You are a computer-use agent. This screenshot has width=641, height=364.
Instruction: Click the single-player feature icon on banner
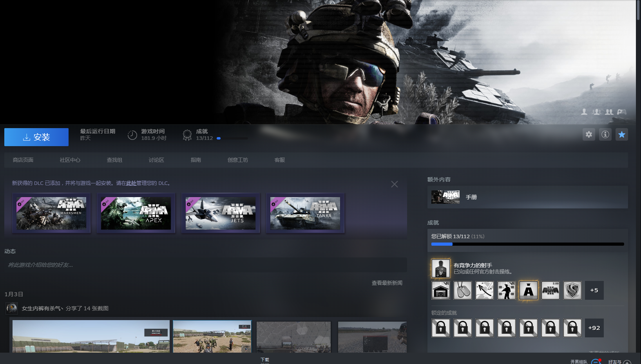(x=584, y=112)
